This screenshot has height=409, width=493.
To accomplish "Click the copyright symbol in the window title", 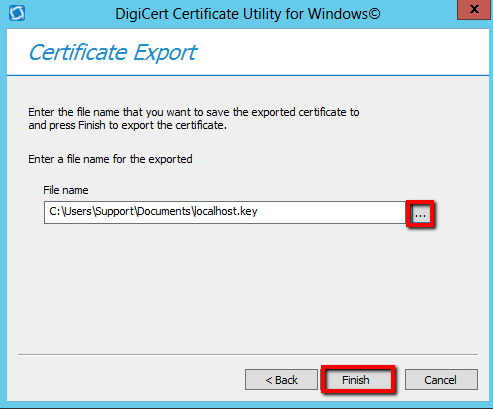I will [x=374, y=14].
